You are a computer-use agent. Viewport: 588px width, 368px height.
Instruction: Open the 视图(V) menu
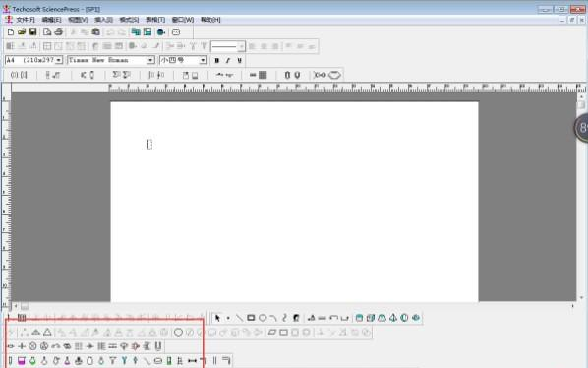pyautogui.click(x=78, y=20)
